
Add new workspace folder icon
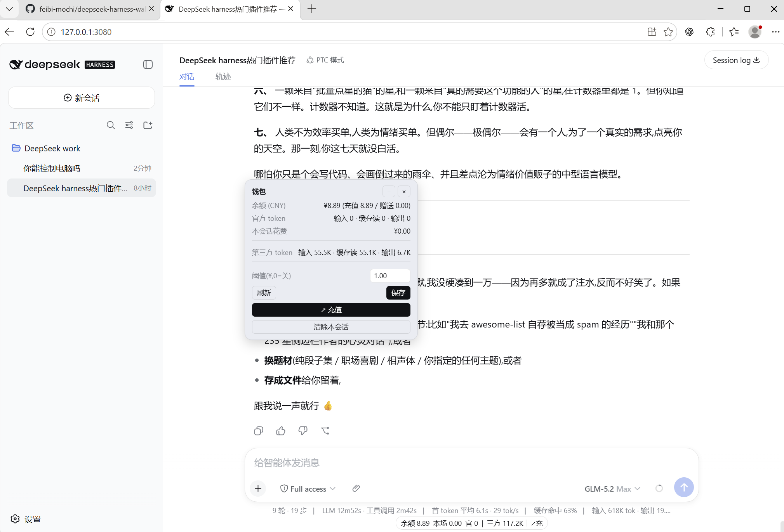[x=148, y=125]
